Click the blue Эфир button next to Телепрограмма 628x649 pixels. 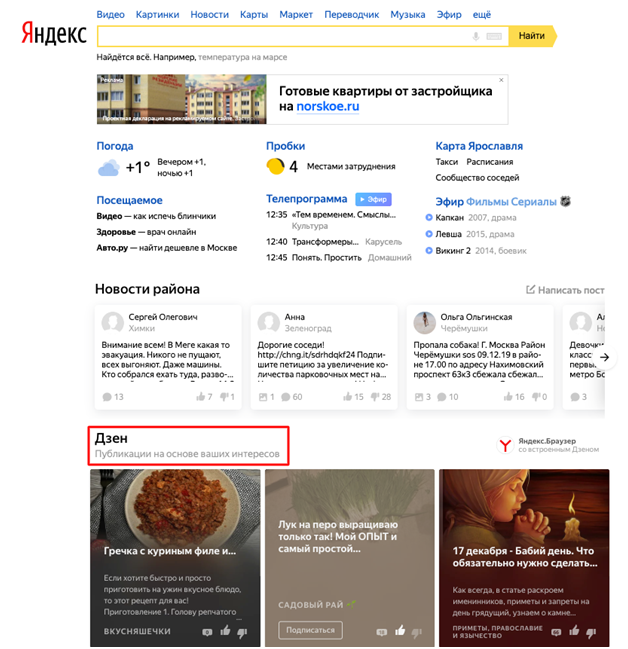click(x=373, y=200)
